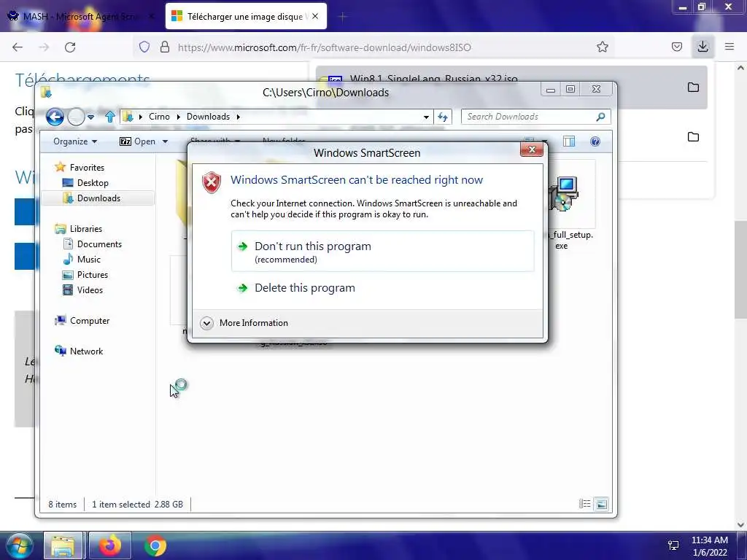Click the padlock site info icon

pyautogui.click(x=165, y=47)
